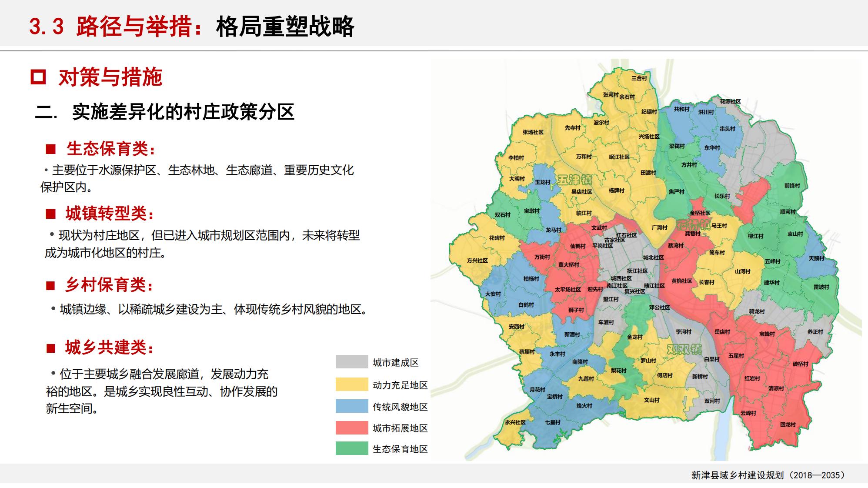Click the 城北社区 map label
The width and height of the screenshot is (868, 488).
(654, 257)
